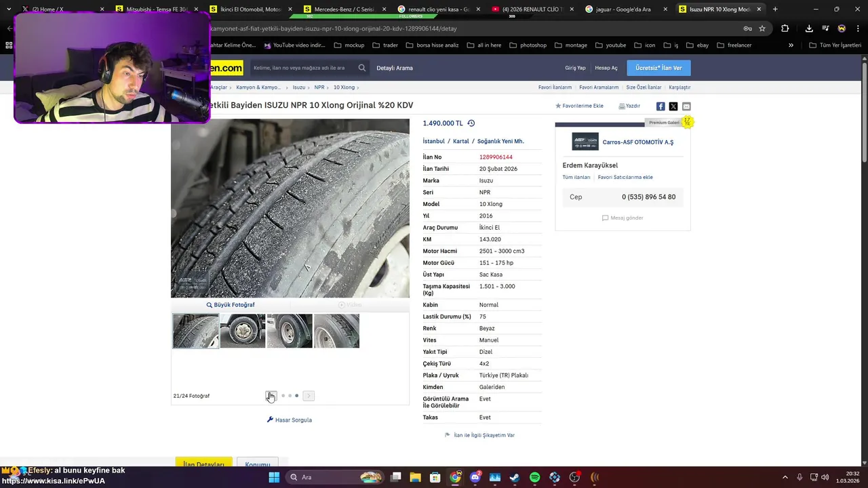Click the search magnifier icon in site header
This screenshot has width=868, height=488.
click(362, 68)
